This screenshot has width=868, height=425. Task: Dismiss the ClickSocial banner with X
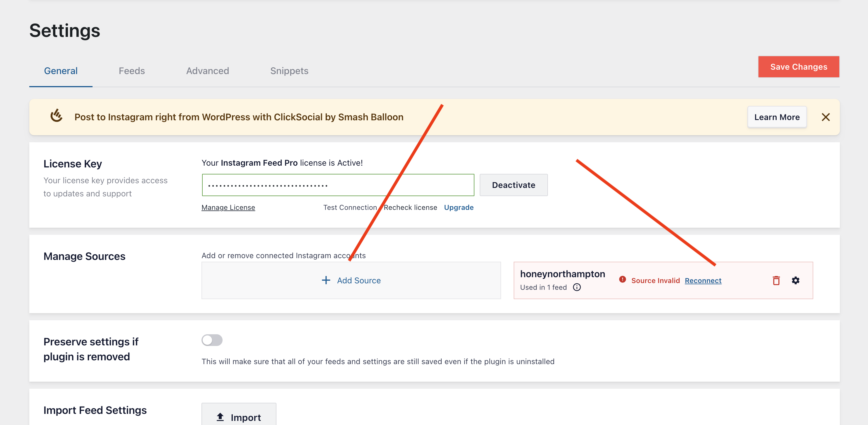pyautogui.click(x=826, y=117)
